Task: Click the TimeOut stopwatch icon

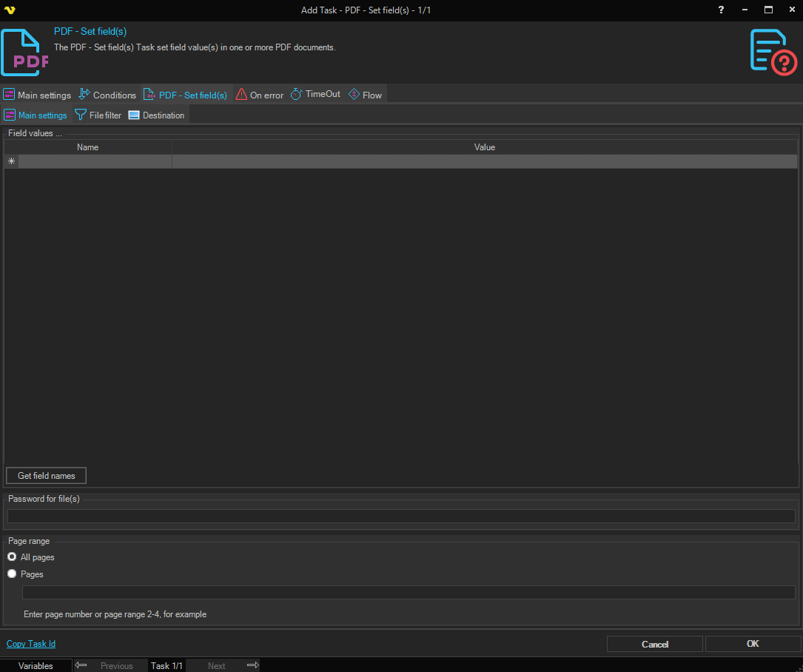Action: coord(296,94)
